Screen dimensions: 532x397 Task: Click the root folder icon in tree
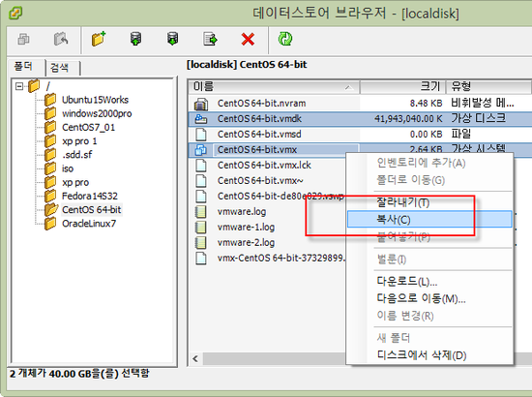[x=34, y=85]
